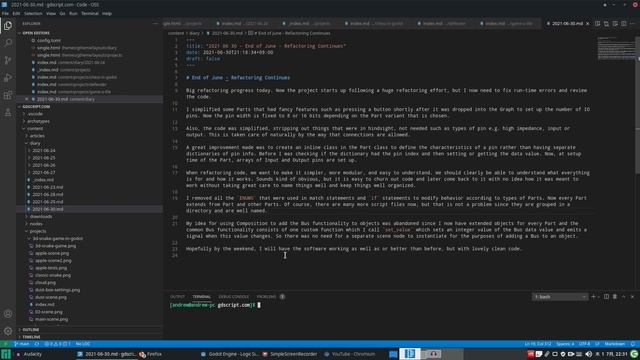The width and height of the screenshot is (640, 360).
Task: Open apple-scene.png in the explorer
Action: 52,253
